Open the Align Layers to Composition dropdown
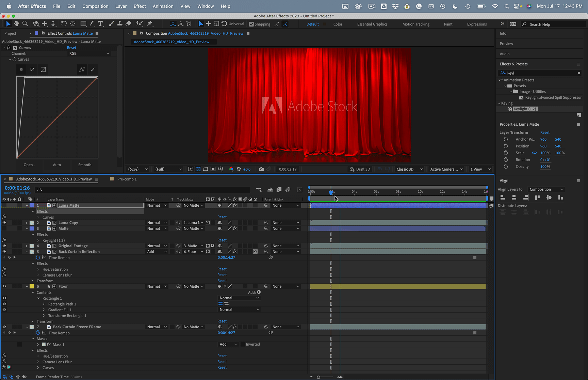Image resolution: width=588 pixels, height=380 pixels. pos(546,189)
